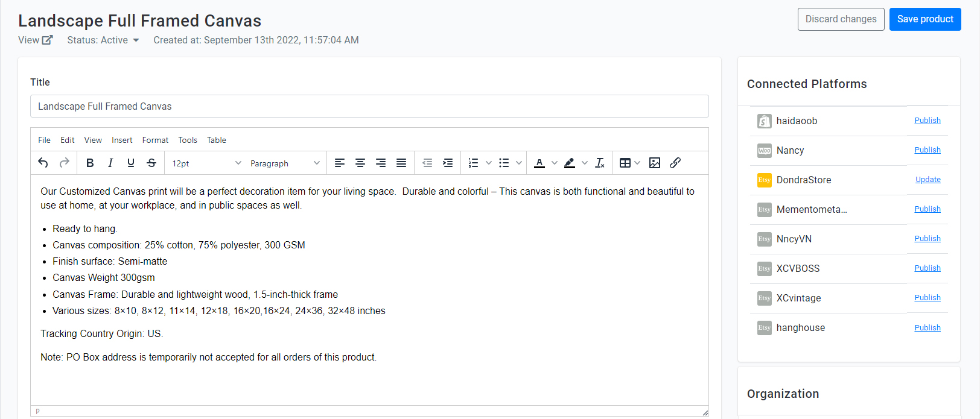Click Update link for DondraStore
Viewport: 980px width, 419px height.
tap(928, 180)
